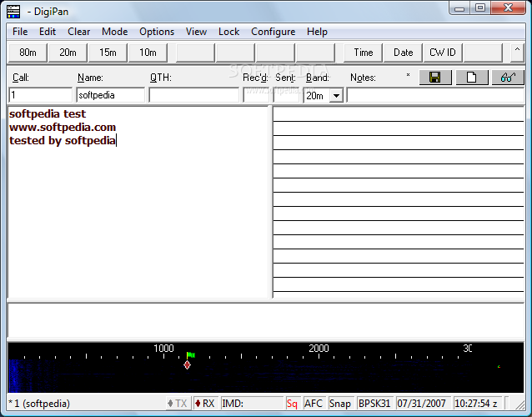
Task: Toggle the Sq squelch button
Action: pyautogui.click(x=292, y=404)
